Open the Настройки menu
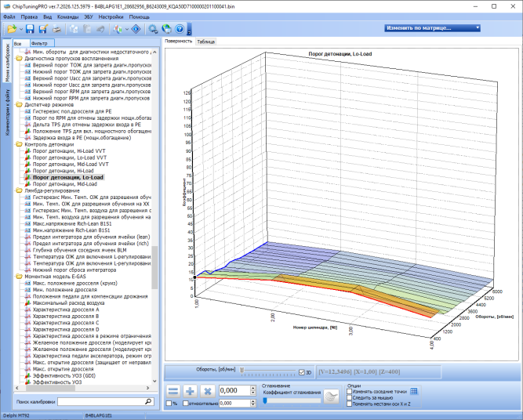This screenshot has height=420, width=523. 111,16
